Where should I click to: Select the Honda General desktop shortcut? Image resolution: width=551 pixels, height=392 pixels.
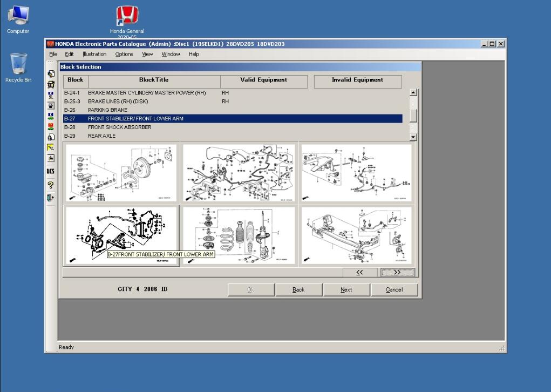click(127, 22)
